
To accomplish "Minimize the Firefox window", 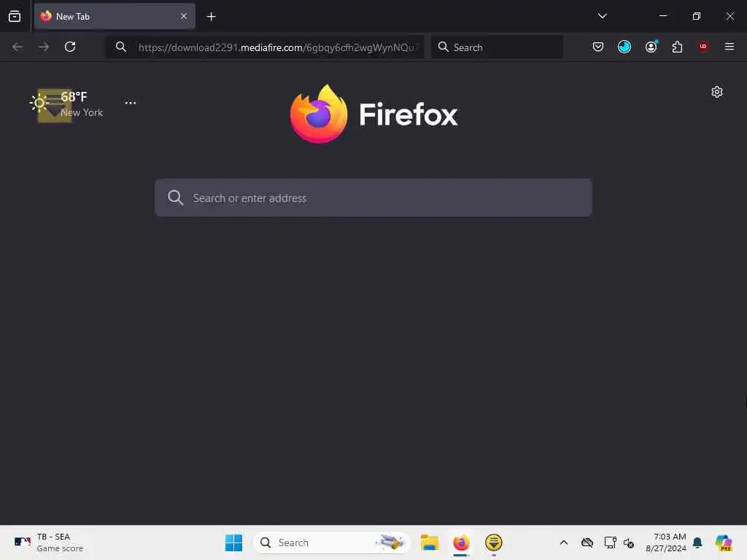I will 663,16.
